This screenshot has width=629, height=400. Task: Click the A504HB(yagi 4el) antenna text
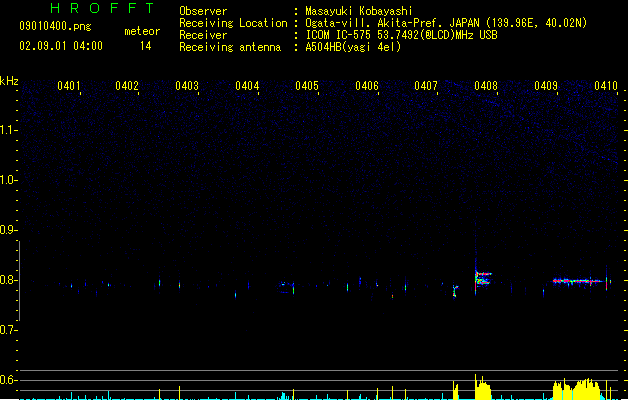pyautogui.click(x=353, y=47)
